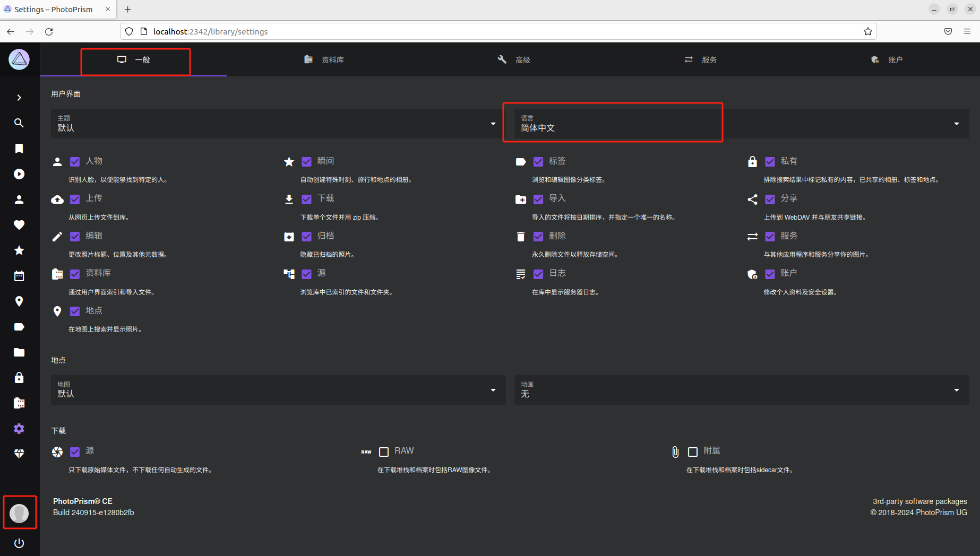
Task: Open membership diamond icon in sidebar
Action: [x=19, y=454]
